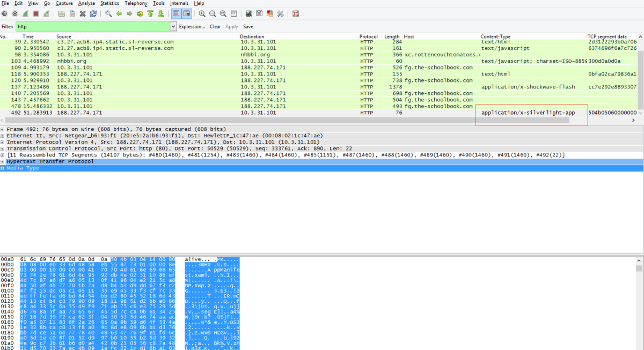Open the Telephony menu
This screenshot has width=644, height=350.
[x=135, y=3]
